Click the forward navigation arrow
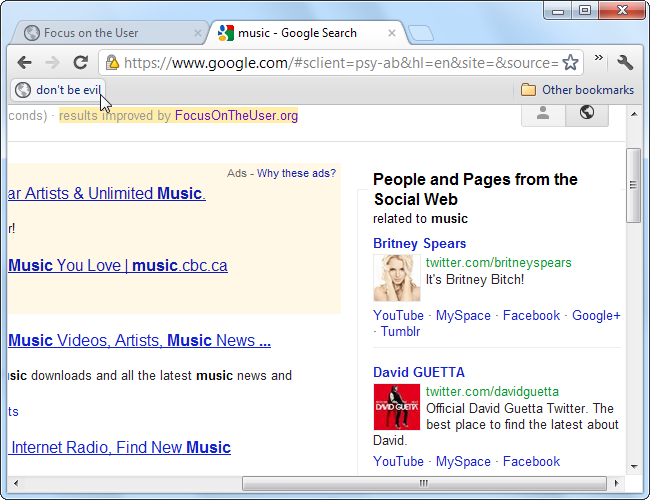The image size is (650, 500). [x=52, y=63]
